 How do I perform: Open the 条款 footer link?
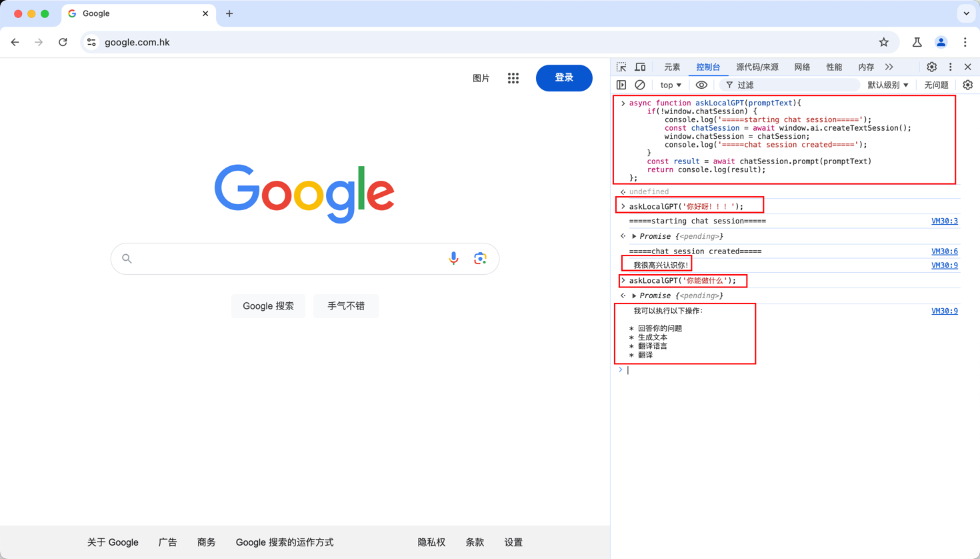click(x=475, y=542)
